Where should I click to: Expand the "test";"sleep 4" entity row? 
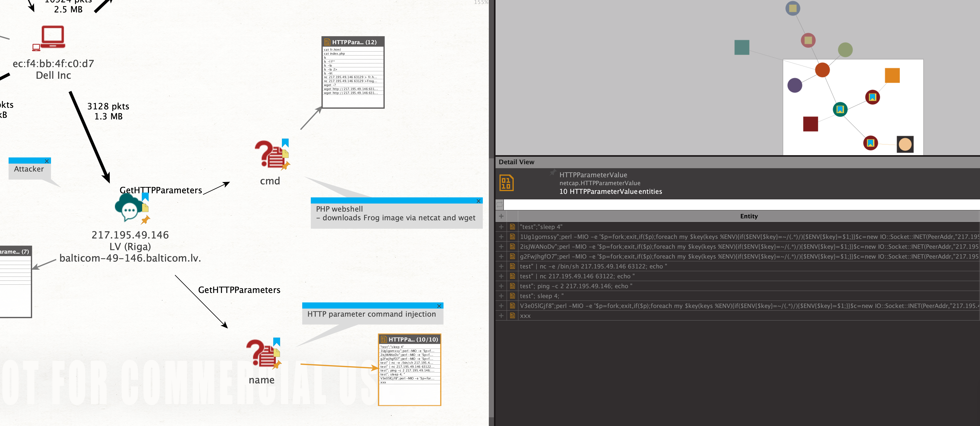[x=501, y=227]
